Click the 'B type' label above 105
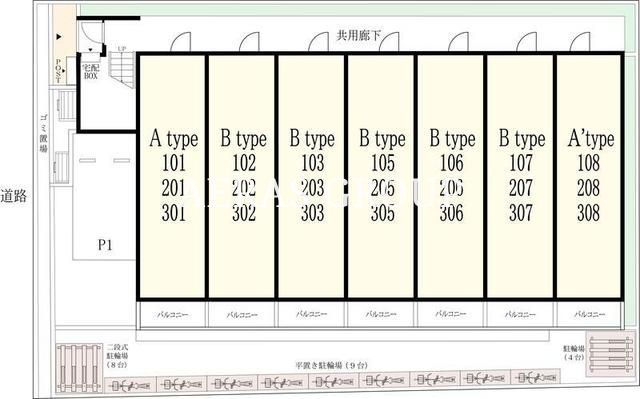Image resolution: width=640 pixels, height=399 pixels. [382, 140]
